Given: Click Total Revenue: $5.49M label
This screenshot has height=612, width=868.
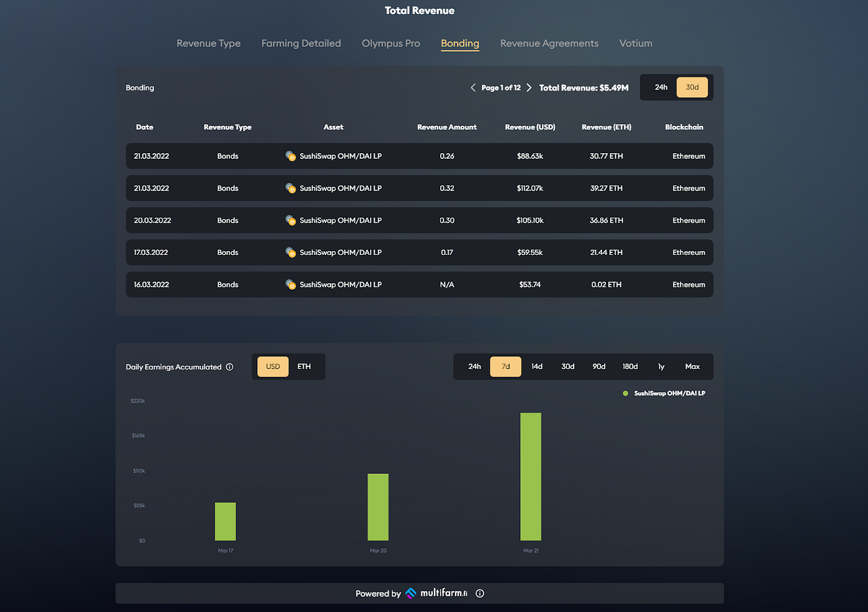Looking at the screenshot, I should 584,88.
